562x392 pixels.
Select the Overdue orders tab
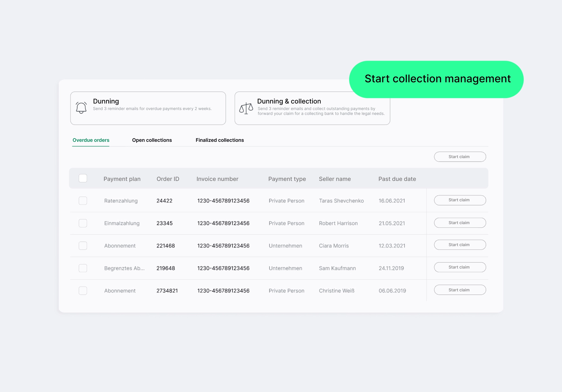(x=91, y=140)
